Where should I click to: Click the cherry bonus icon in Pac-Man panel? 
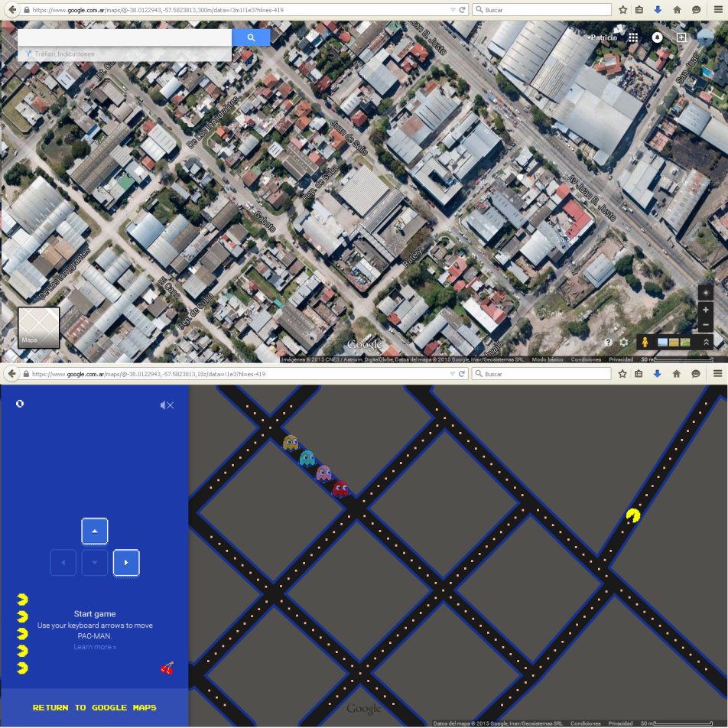click(167, 668)
